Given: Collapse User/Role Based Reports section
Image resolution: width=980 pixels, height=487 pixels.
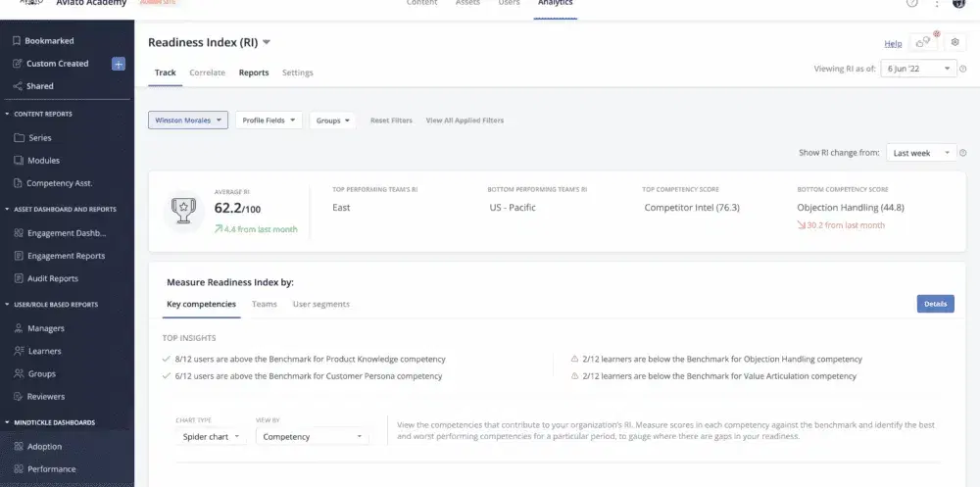Looking at the screenshot, I should [x=7, y=305].
